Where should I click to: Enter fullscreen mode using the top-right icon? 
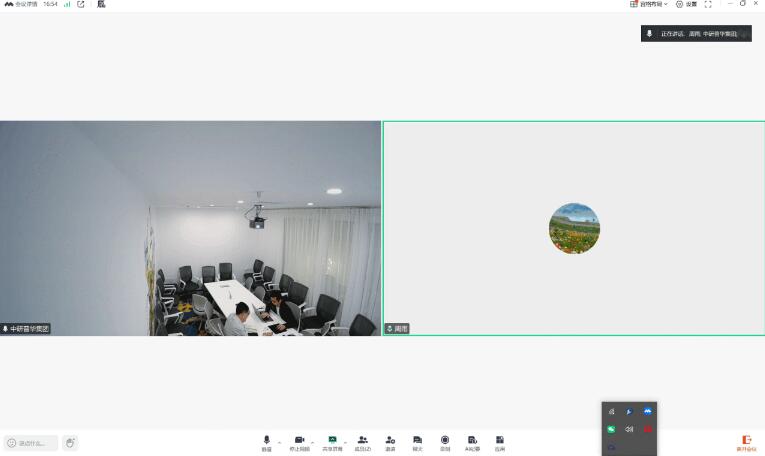pos(708,4)
